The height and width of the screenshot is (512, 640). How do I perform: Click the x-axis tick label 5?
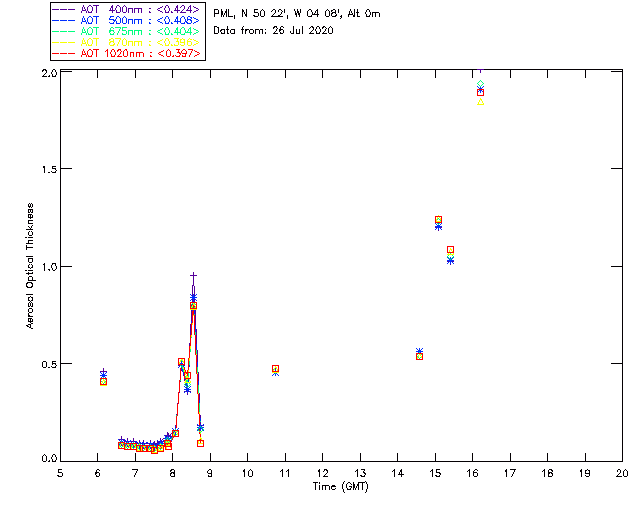[x=60, y=473]
